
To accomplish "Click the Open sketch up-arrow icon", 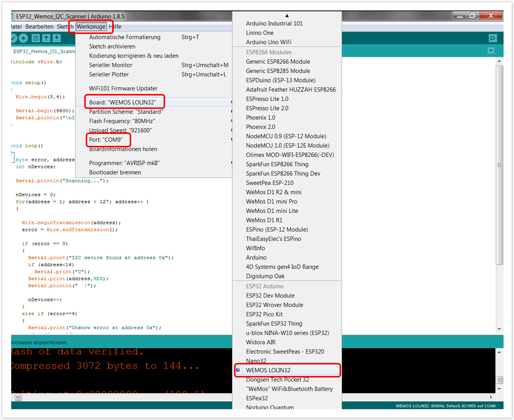I will (x=46, y=38).
